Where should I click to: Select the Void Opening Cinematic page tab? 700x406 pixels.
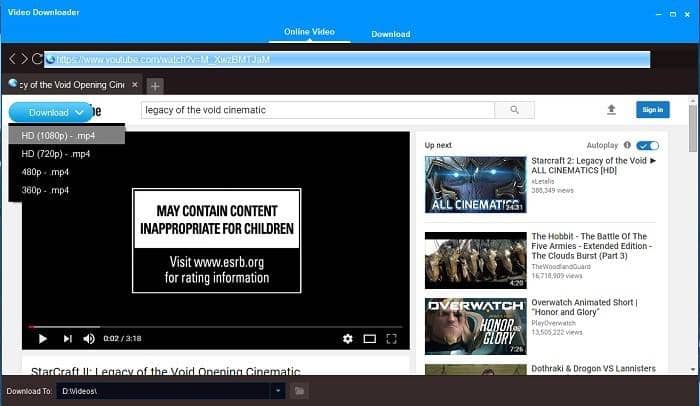[74, 85]
